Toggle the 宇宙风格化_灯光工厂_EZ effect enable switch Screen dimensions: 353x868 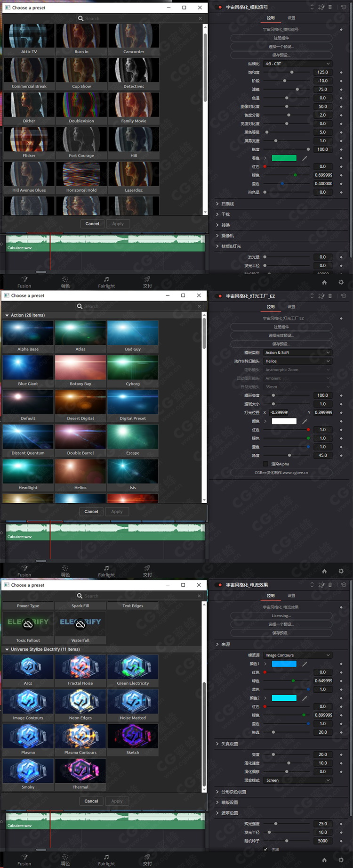tap(219, 296)
